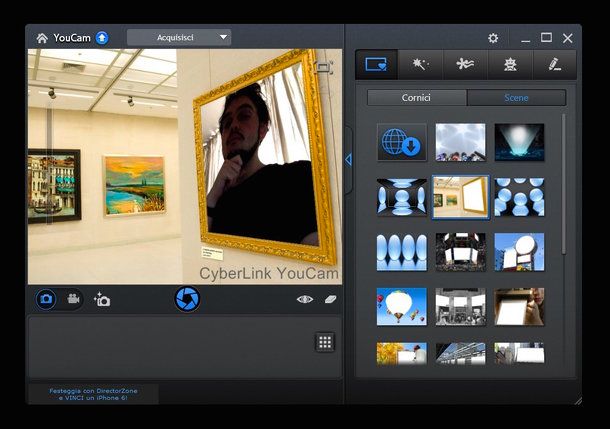
Task: Open settings with the gear icon
Action: point(493,38)
